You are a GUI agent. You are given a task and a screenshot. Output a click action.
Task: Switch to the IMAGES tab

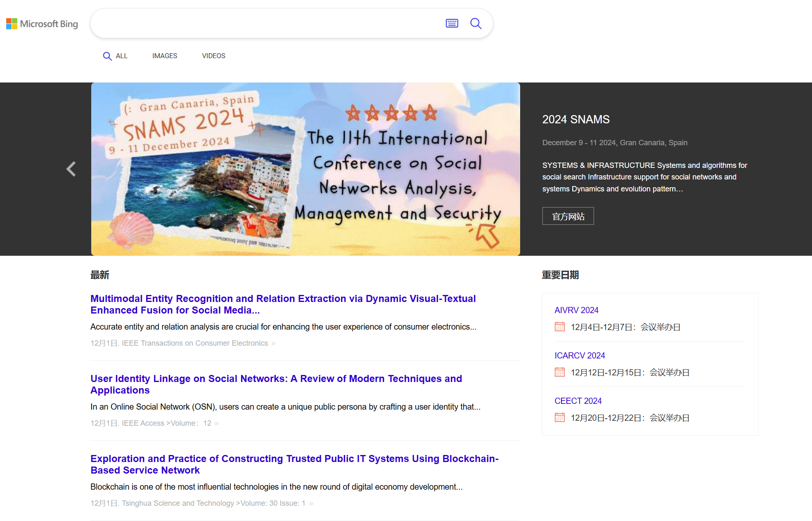pyautogui.click(x=165, y=56)
